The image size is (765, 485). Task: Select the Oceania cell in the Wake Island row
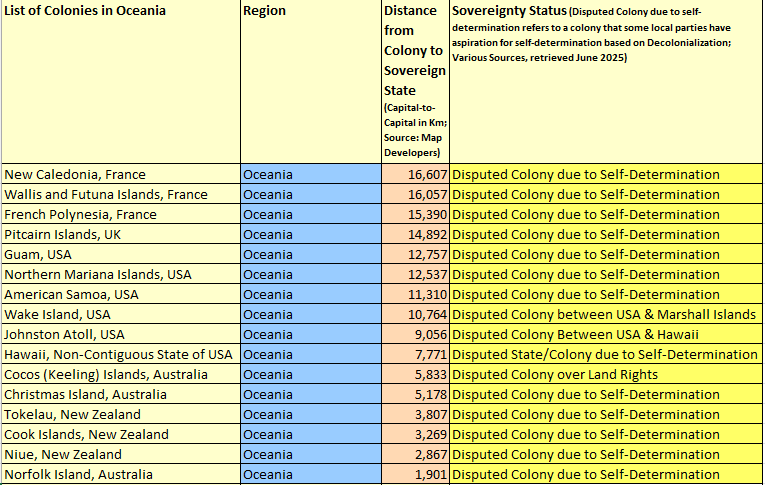point(311,314)
